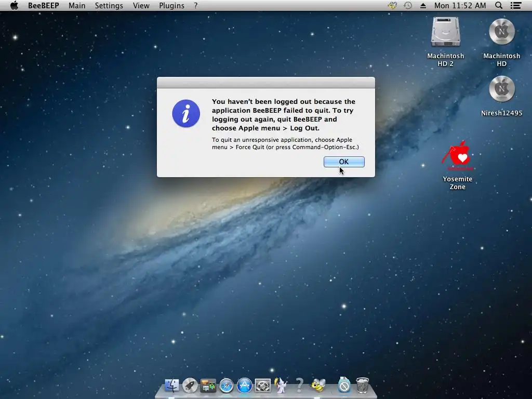Click the dialog title bar

point(266,83)
